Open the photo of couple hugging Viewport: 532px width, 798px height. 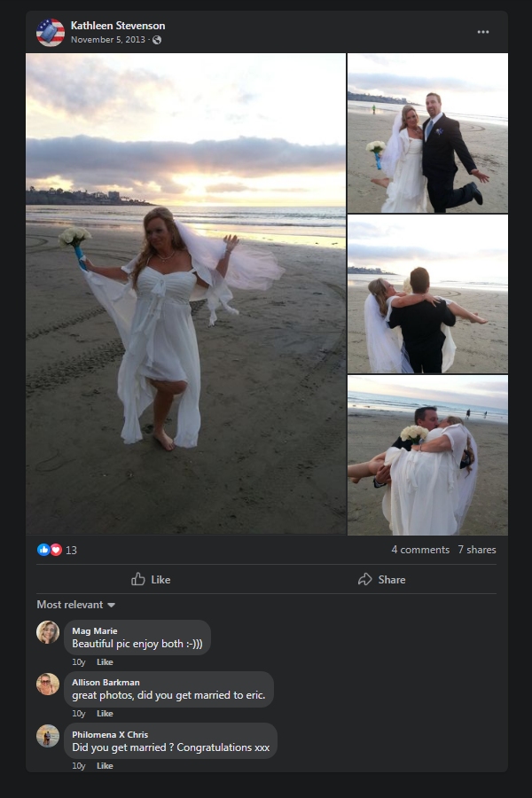pyautogui.click(x=427, y=294)
